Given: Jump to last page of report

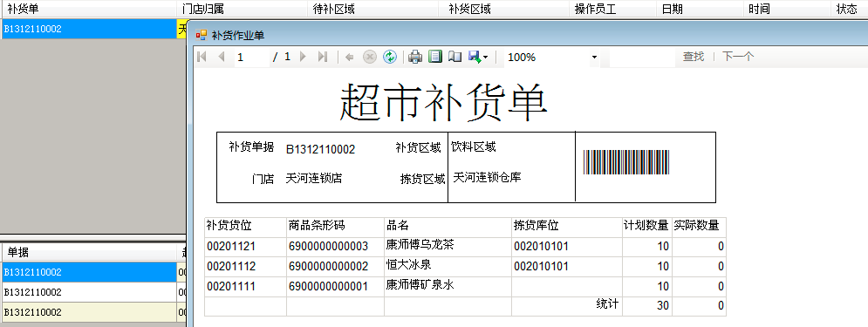Looking at the screenshot, I should click(323, 57).
